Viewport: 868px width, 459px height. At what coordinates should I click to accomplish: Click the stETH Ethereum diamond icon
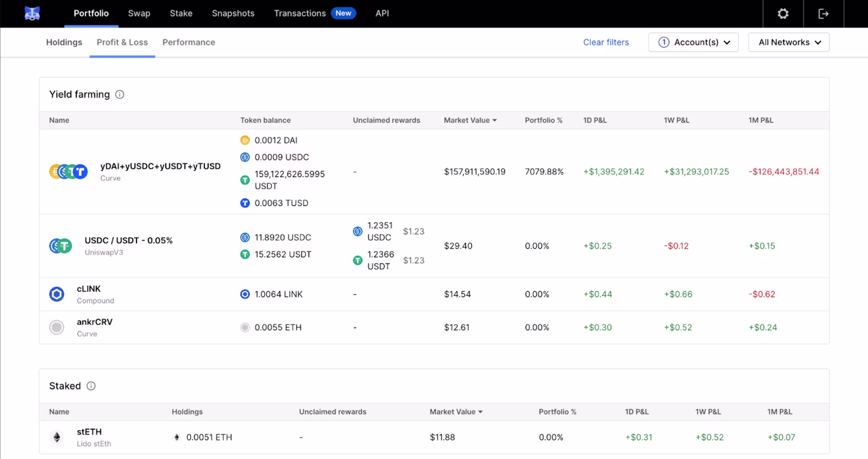pyautogui.click(x=57, y=437)
